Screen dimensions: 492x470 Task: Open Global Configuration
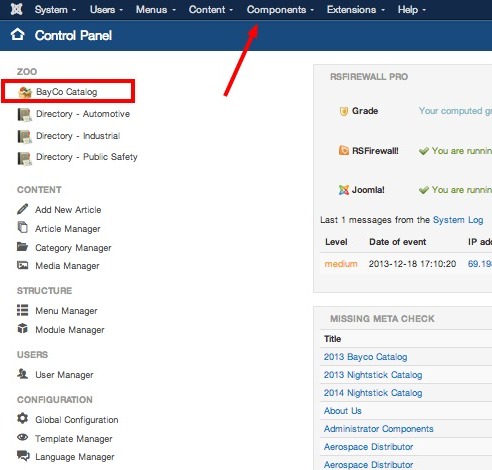tap(77, 420)
